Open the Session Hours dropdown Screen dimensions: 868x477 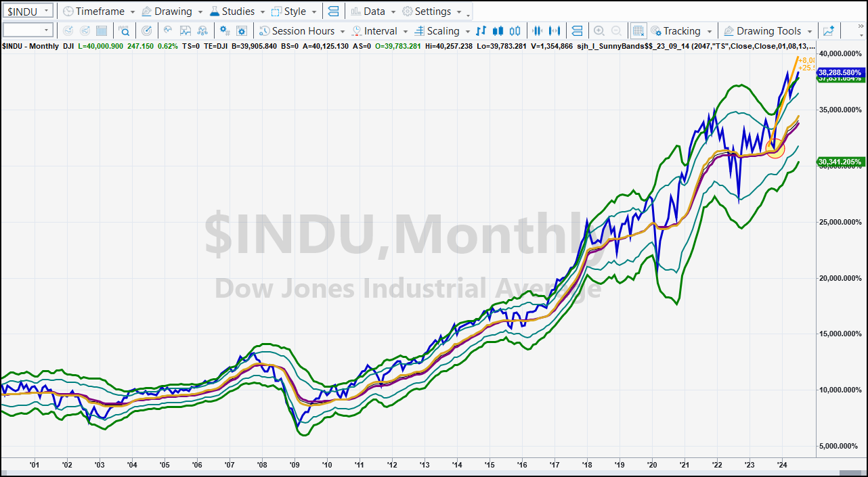click(x=301, y=31)
